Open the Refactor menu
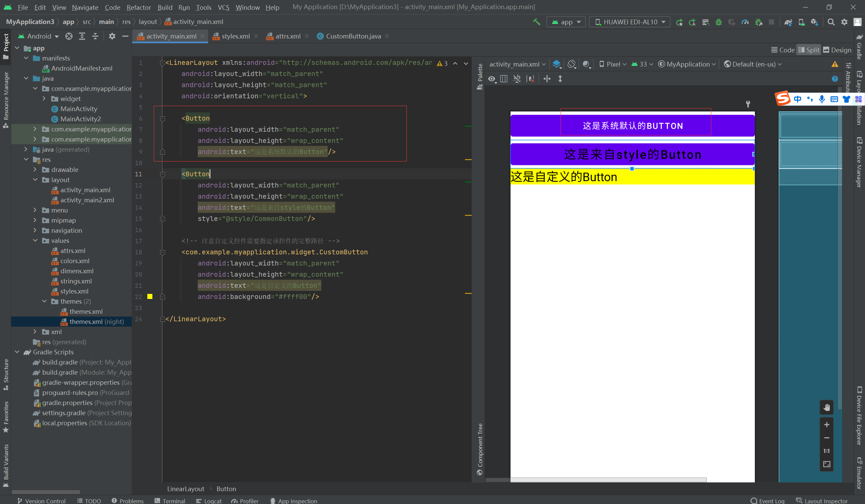Viewport: 865px width, 504px height. pyautogui.click(x=138, y=7)
